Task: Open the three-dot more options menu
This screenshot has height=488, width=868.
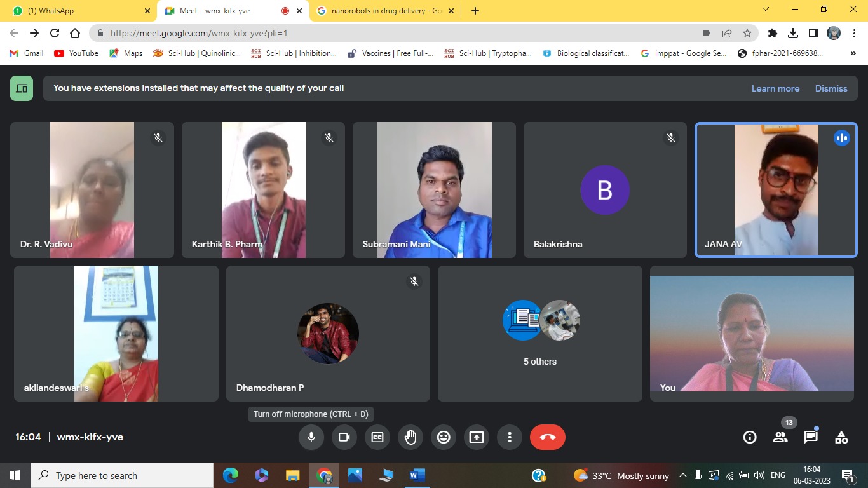Action: (x=510, y=437)
